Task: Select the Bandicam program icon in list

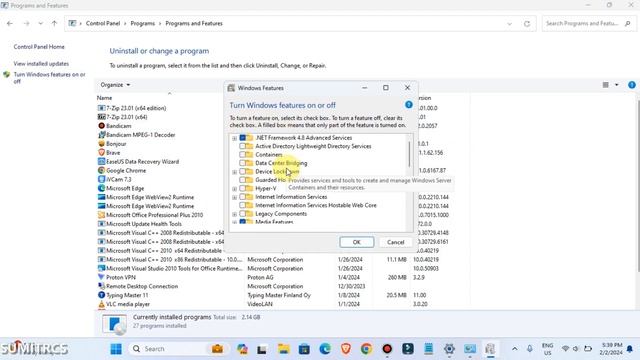Action: (x=102, y=126)
